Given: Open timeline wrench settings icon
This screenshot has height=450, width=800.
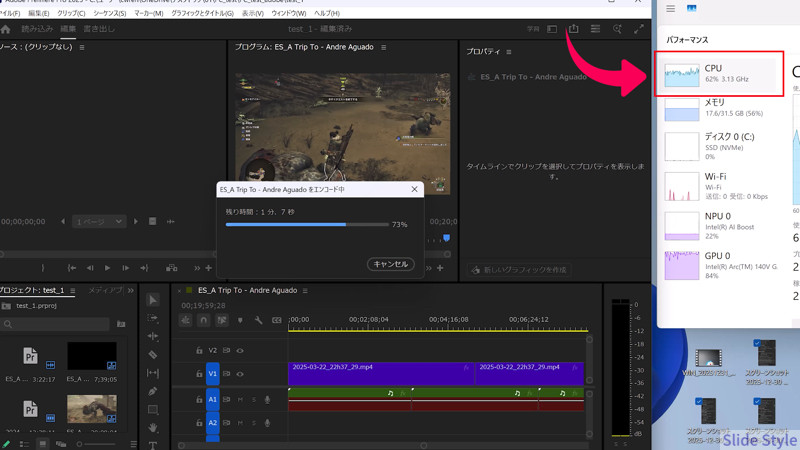Looking at the screenshot, I should coord(258,320).
